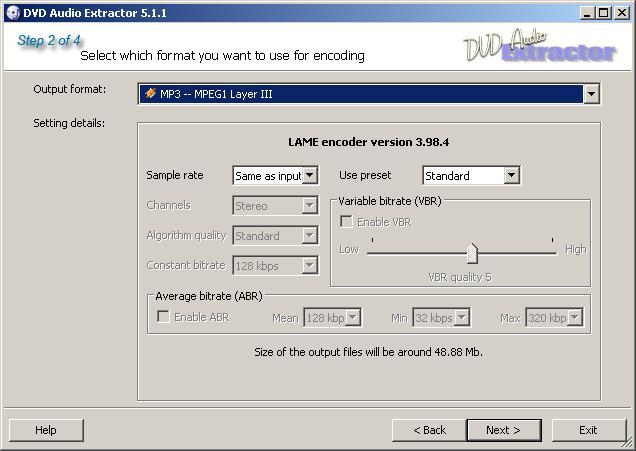Viewport: 636px width, 451px height.
Task: Click the 'Sample rate' label
Action: coord(175,175)
